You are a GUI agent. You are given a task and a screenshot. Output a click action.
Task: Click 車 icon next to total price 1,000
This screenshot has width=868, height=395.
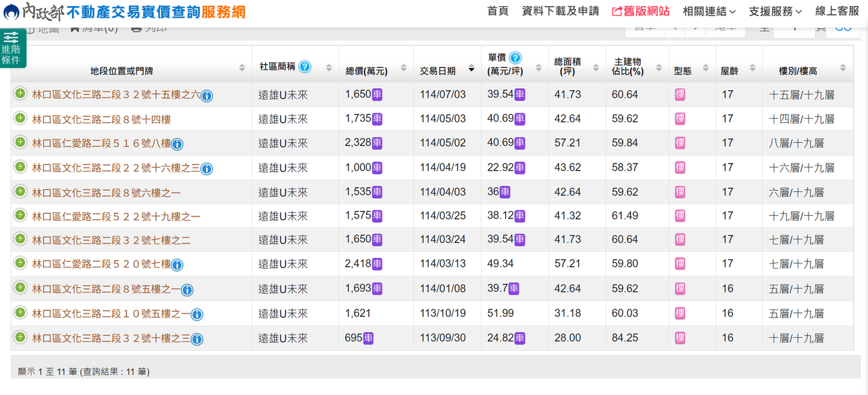(377, 168)
